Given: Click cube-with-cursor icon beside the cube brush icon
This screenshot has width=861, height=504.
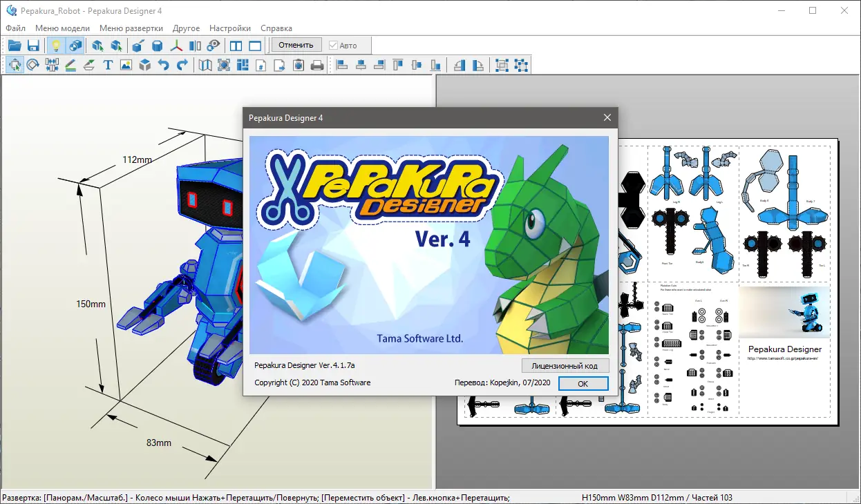Looking at the screenshot, I should tap(117, 46).
